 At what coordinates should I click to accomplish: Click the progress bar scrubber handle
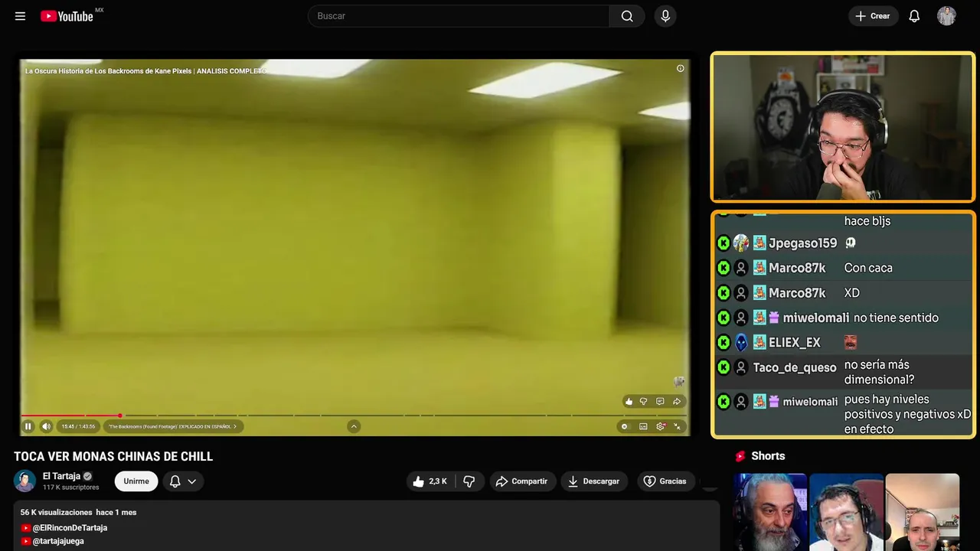tap(120, 416)
